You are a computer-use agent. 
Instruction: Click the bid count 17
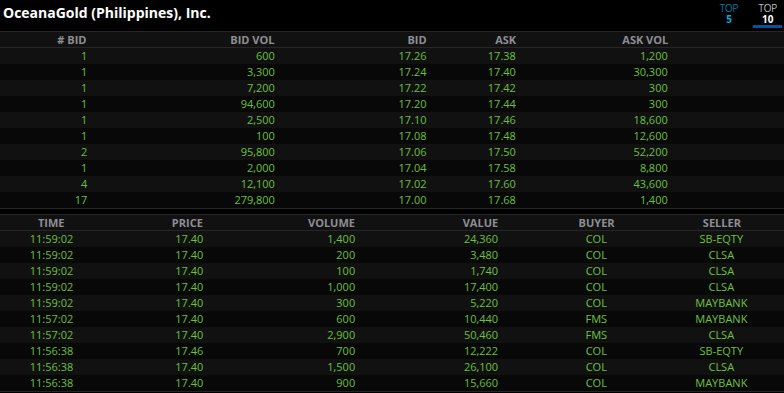coord(81,200)
